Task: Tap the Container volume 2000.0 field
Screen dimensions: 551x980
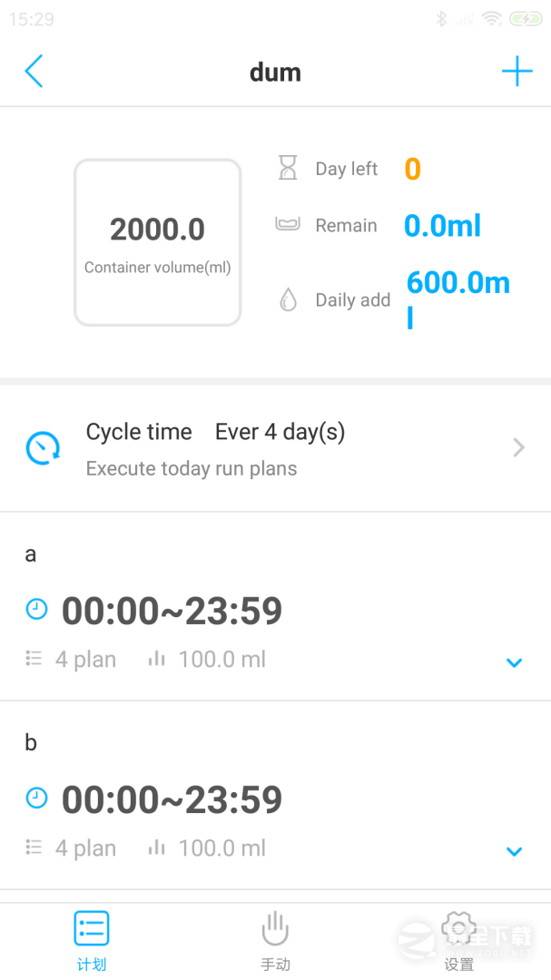Action: [x=157, y=241]
